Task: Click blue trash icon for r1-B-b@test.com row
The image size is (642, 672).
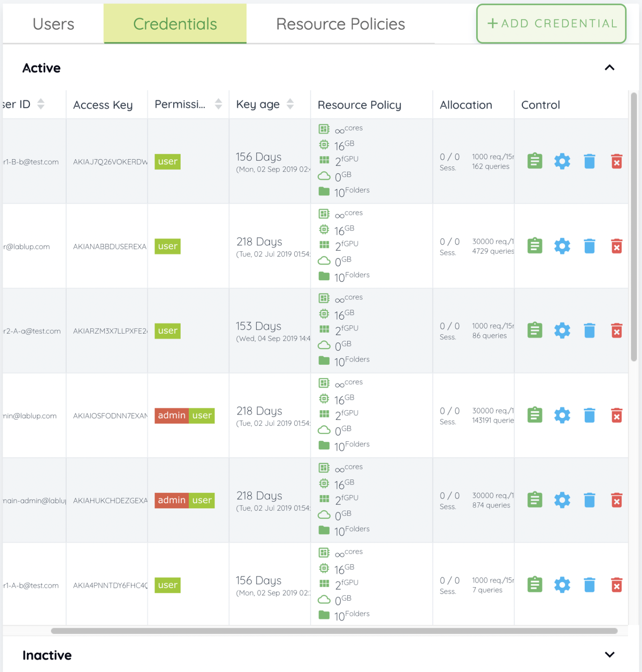Action: coord(589,161)
